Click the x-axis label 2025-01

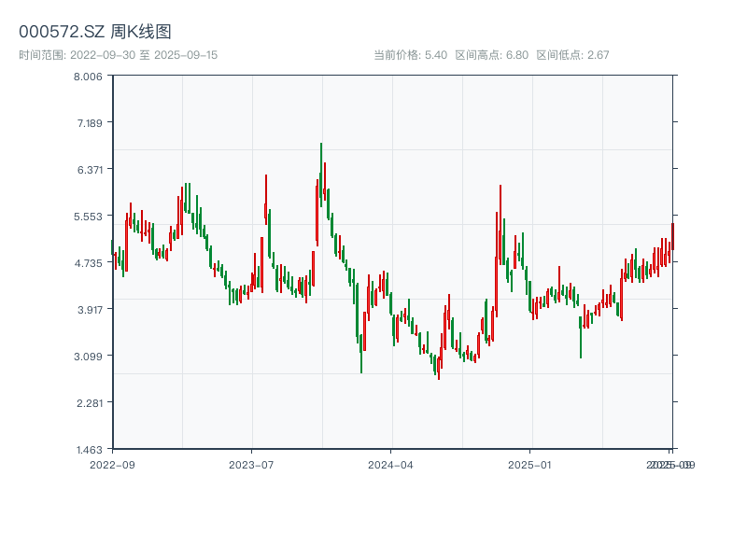coord(529,465)
